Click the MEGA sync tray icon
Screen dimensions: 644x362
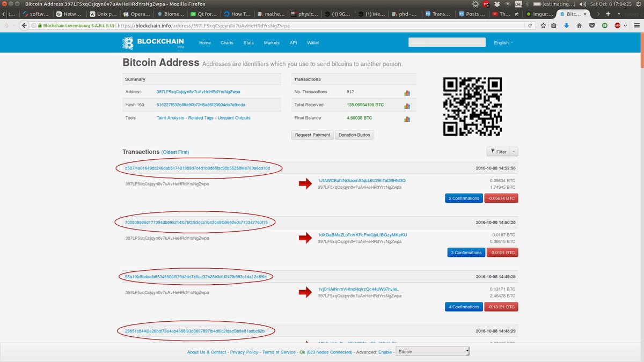coord(486,4)
